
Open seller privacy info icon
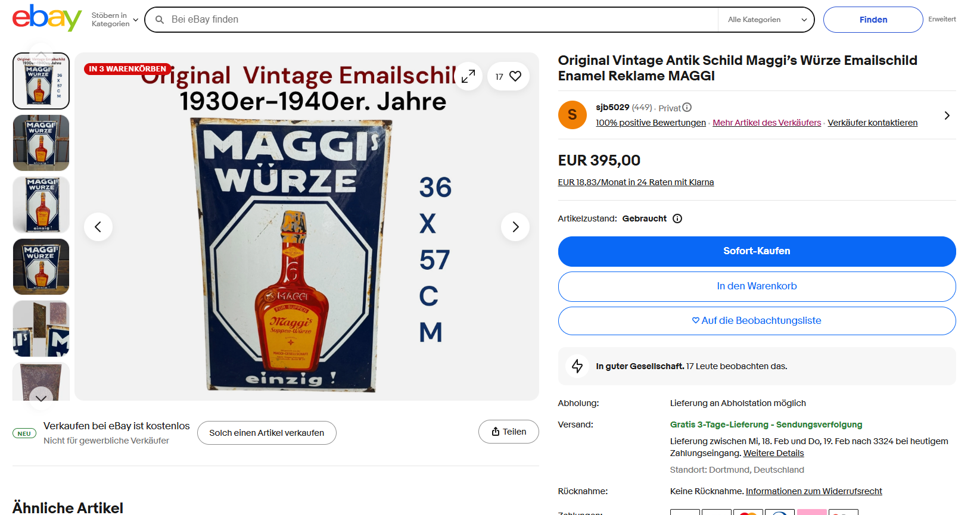point(687,107)
